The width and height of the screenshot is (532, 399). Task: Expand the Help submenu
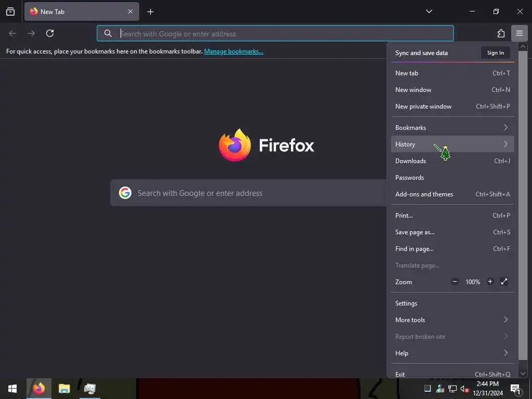[x=453, y=353]
